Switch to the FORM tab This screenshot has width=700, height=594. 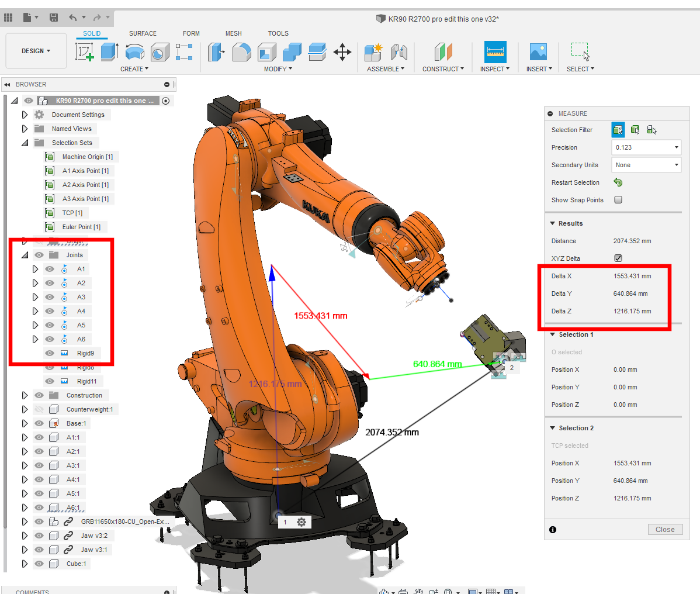coord(191,33)
